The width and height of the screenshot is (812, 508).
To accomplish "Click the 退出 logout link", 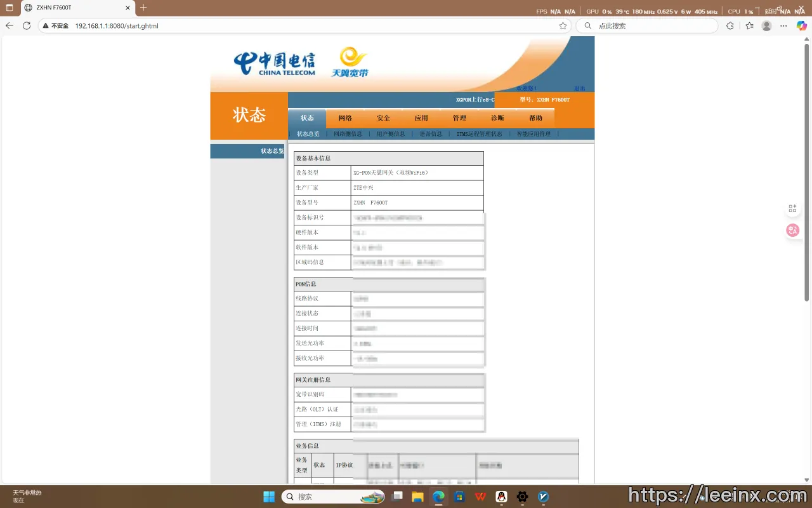I will tap(579, 88).
